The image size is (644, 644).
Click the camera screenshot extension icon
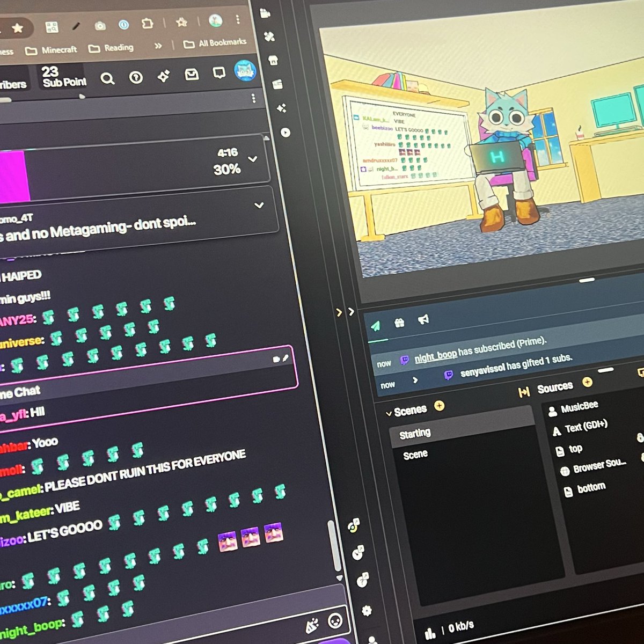coord(100,25)
